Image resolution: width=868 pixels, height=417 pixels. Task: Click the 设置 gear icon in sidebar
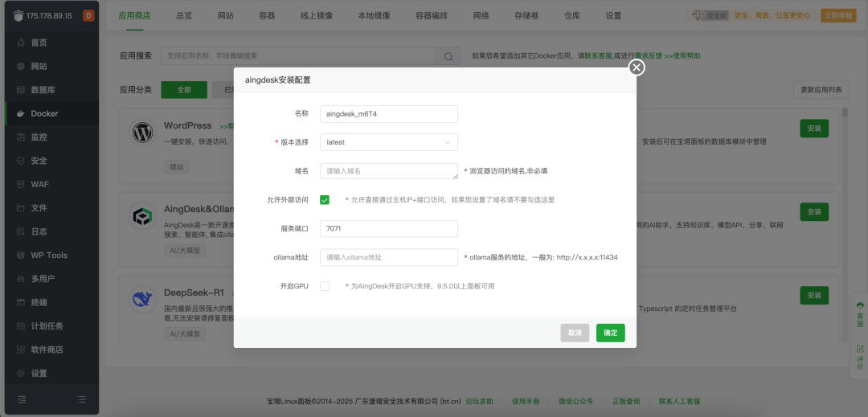(x=20, y=374)
